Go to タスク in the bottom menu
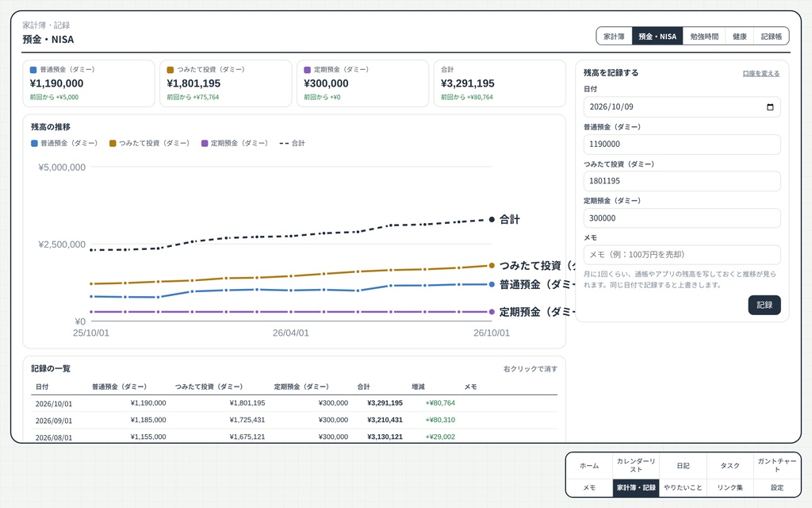812x508 pixels. coord(730,465)
